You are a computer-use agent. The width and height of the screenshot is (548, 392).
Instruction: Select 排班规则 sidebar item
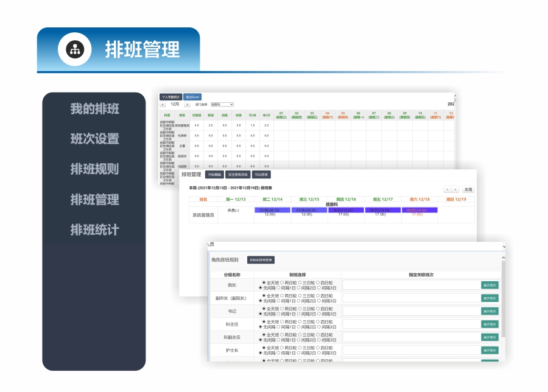[x=94, y=169]
